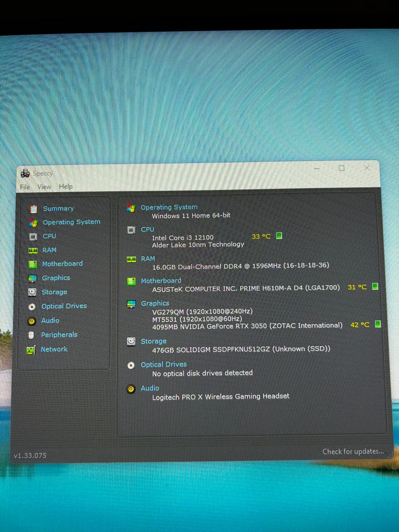
Task: Click the NVIDIA GeForce RTX 3050 line
Action: coord(247,326)
